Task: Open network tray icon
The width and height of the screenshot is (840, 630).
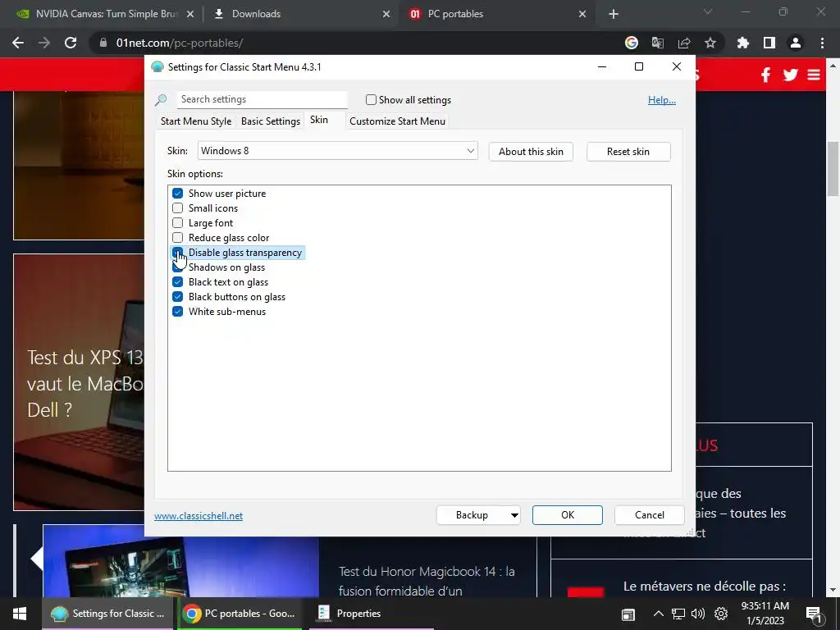Action: [678, 614]
